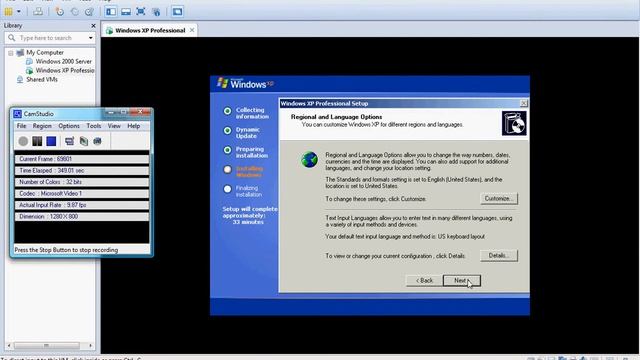Image resolution: width=640 pixels, height=360 pixels.
Task: Click the Unity mode toolbar icon
Action: coord(156,11)
